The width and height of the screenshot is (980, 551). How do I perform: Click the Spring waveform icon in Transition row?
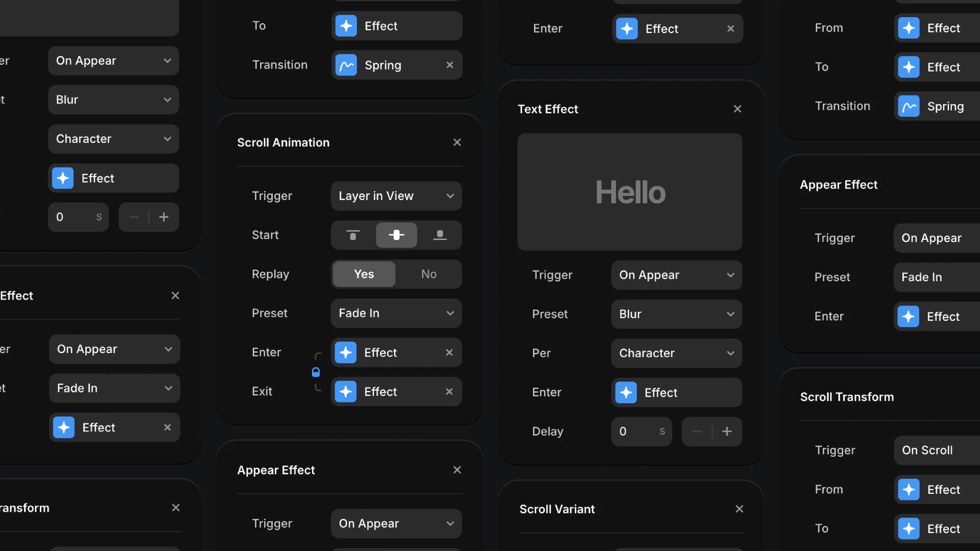(x=346, y=65)
